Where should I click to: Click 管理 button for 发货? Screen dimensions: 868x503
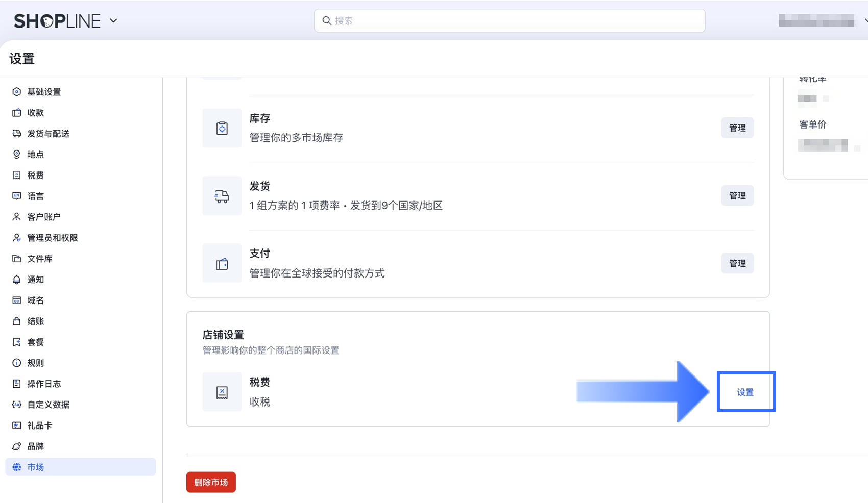click(x=737, y=196)
